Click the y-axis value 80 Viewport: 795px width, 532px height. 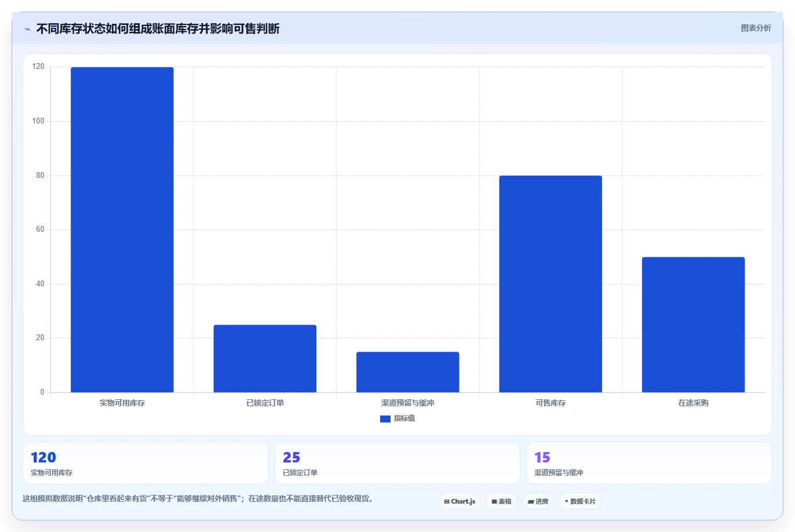click(40, 176)
